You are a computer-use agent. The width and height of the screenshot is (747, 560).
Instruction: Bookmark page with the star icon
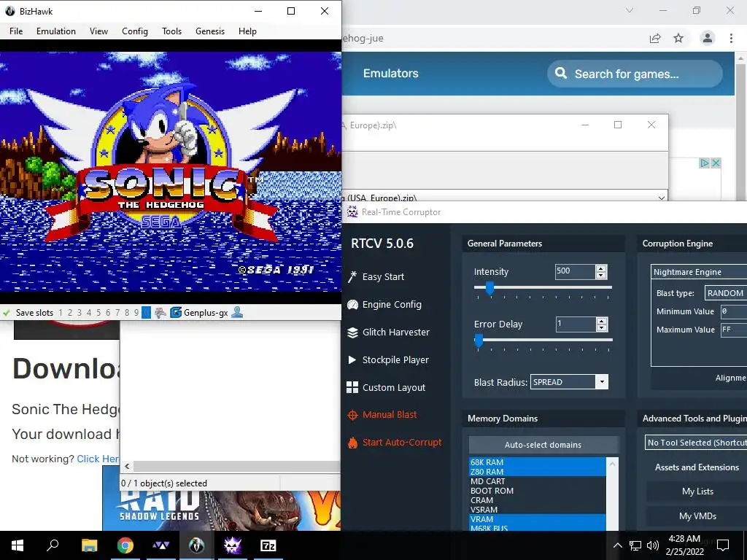(678, 38)
